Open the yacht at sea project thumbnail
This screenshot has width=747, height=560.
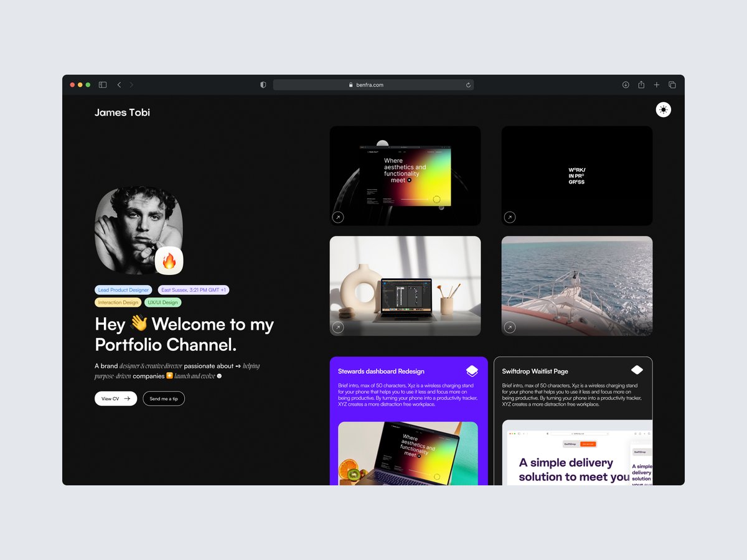tap(577, 286)
